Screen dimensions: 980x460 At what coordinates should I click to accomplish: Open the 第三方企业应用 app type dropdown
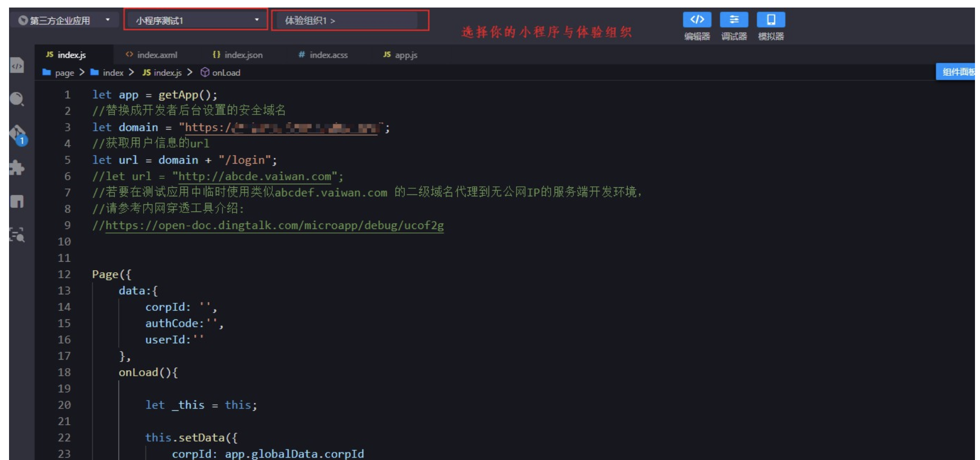64,21
